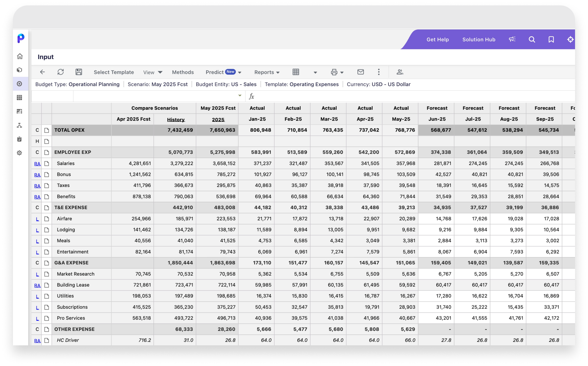Click the RA link beside Salaries
Image resolution: width=588 pixels, height=366 pixels.
[x=37, y=164]
